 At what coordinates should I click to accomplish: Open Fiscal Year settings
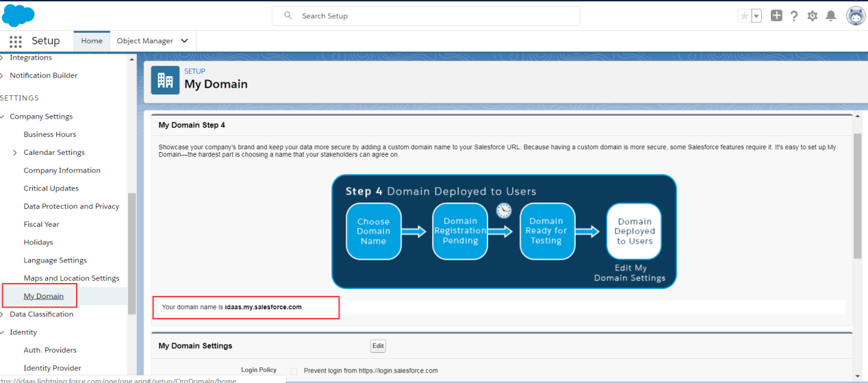[x=42, y=224]
